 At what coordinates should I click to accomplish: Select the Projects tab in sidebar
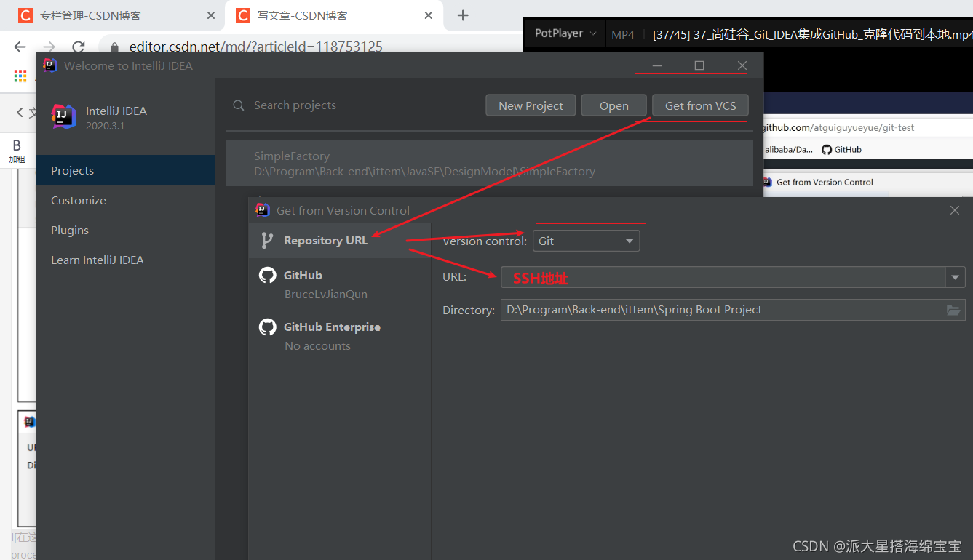[125, 170]
